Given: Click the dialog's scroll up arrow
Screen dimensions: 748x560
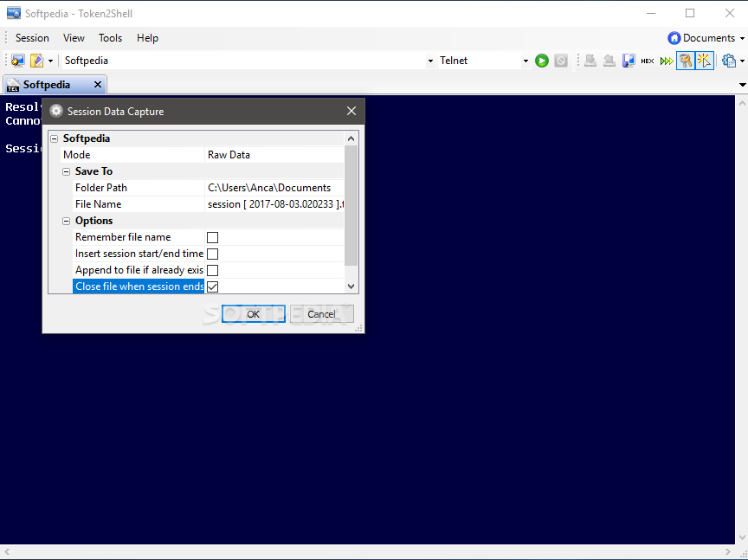Looking at the screenshot, I should click(351, 138).
